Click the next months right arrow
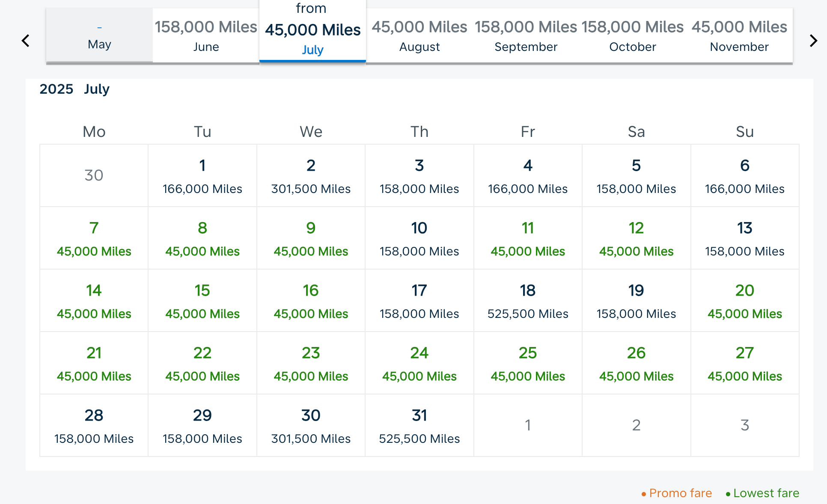 813,41
